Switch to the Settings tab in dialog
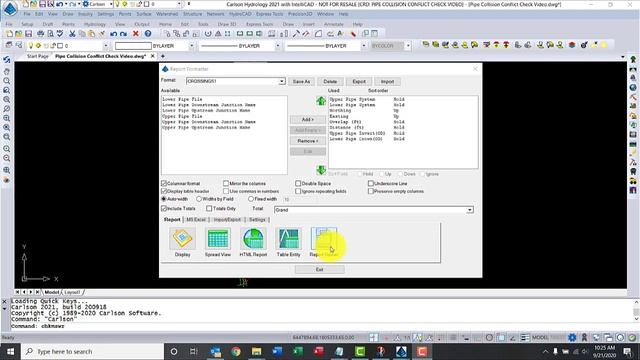The image size is (640, 360). 257,220
